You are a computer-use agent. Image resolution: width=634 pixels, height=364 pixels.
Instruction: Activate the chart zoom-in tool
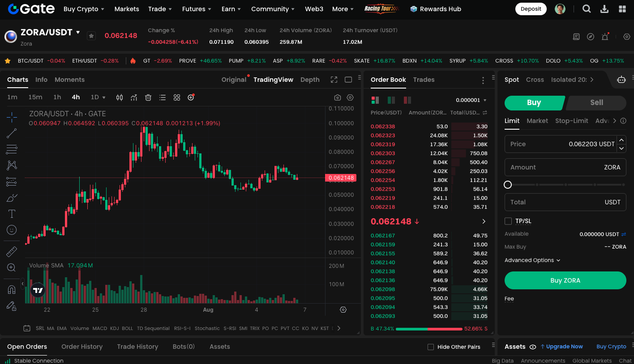[x=12, y=267]
